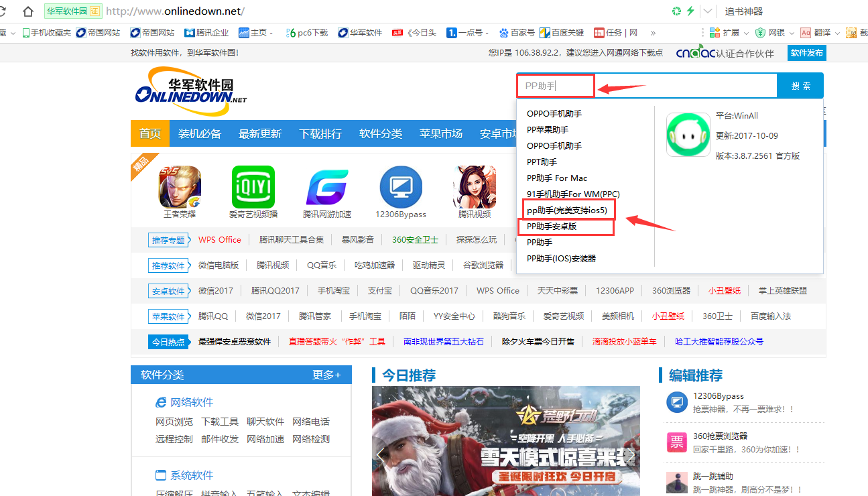The image size is (868, 496).
Task: Click the 爱奇艺视频播 iQIYI icon
Action: pos(253,187)
